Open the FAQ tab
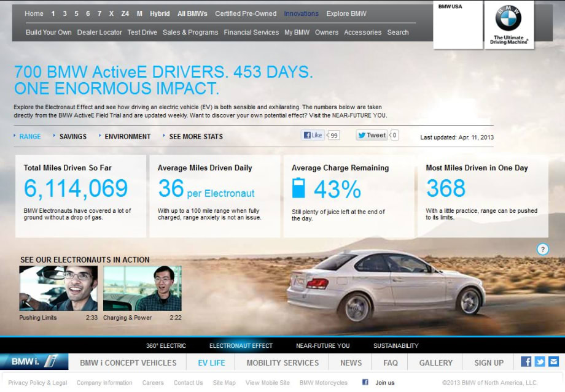 (391, 363)
